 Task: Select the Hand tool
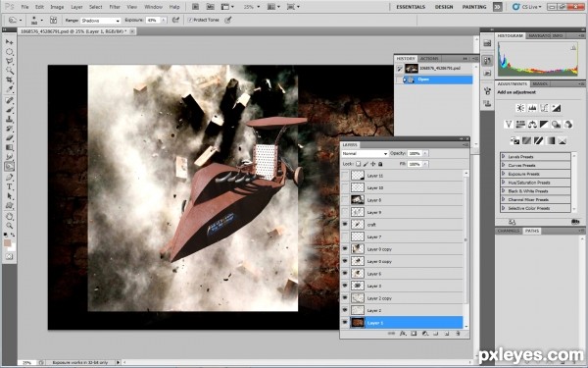[10, 217]
